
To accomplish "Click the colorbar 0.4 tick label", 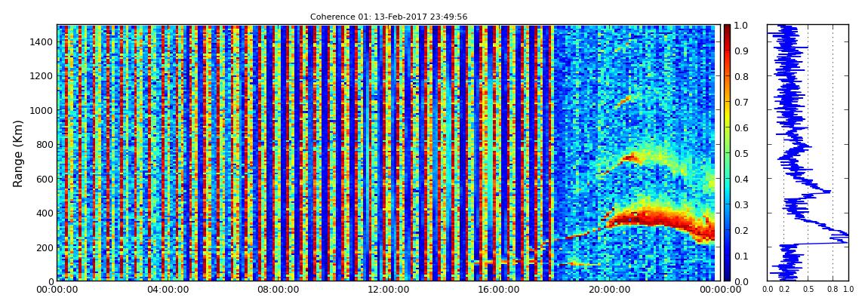I will [x=740, y=179].
